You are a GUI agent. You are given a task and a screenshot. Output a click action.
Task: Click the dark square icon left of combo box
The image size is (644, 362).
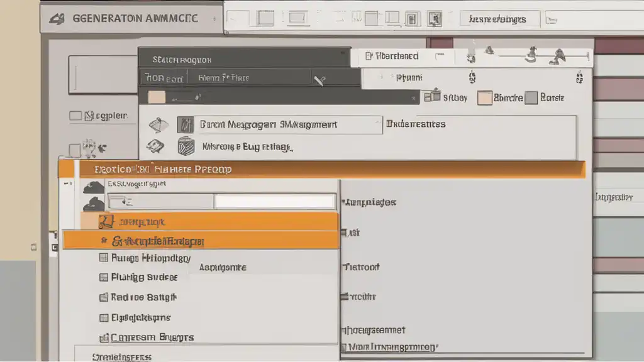click(186, 124)
